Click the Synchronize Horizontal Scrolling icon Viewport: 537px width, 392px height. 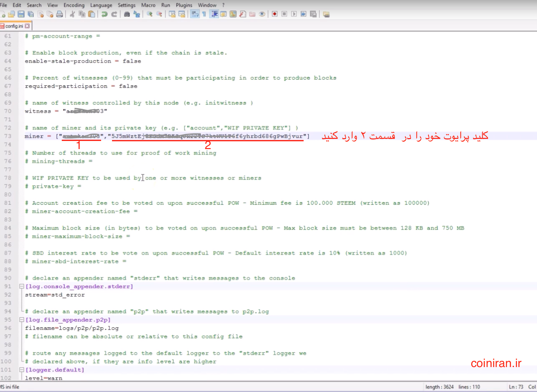pyautogui.click(x=182, y=14)
